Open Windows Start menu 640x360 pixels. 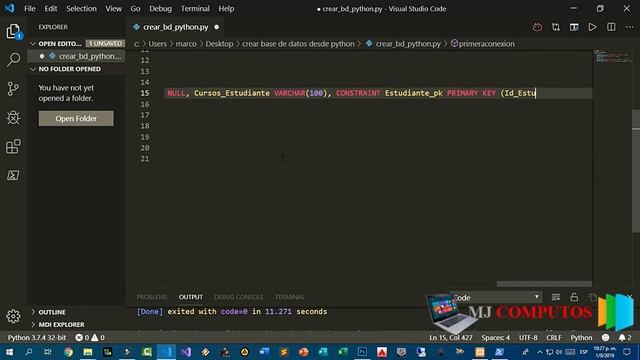click(9, 352)
